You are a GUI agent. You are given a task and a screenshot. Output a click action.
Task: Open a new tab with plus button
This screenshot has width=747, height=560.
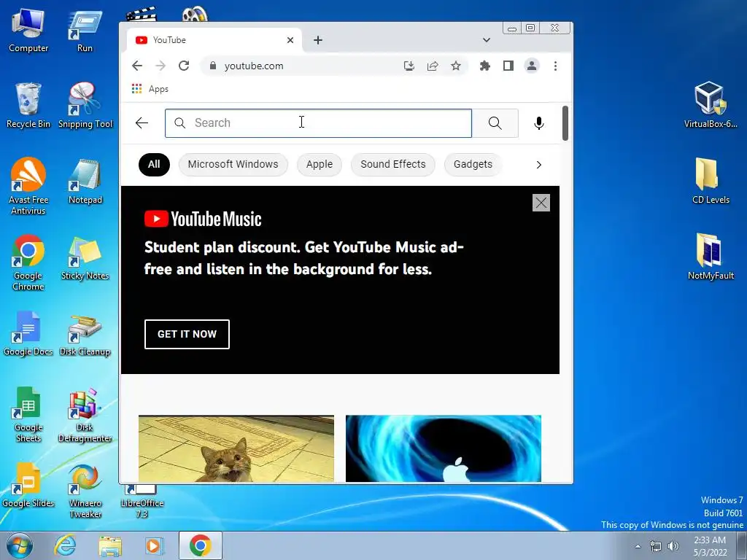(x=318, y=41)
